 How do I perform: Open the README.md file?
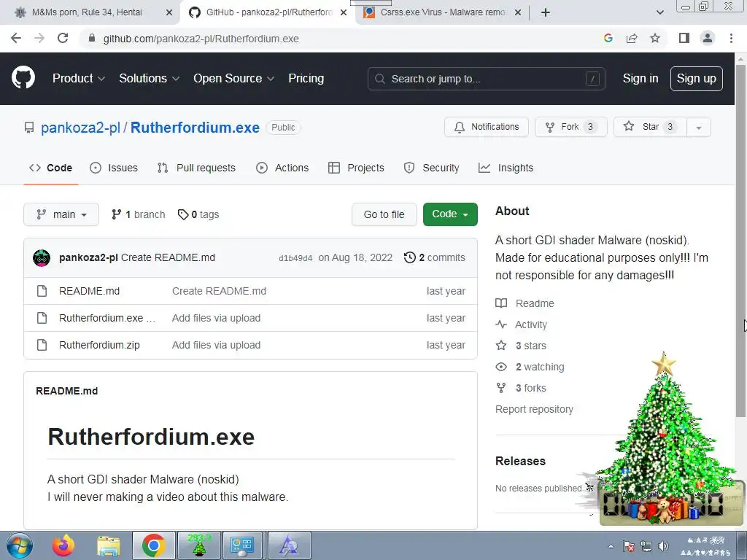point(89,291)
